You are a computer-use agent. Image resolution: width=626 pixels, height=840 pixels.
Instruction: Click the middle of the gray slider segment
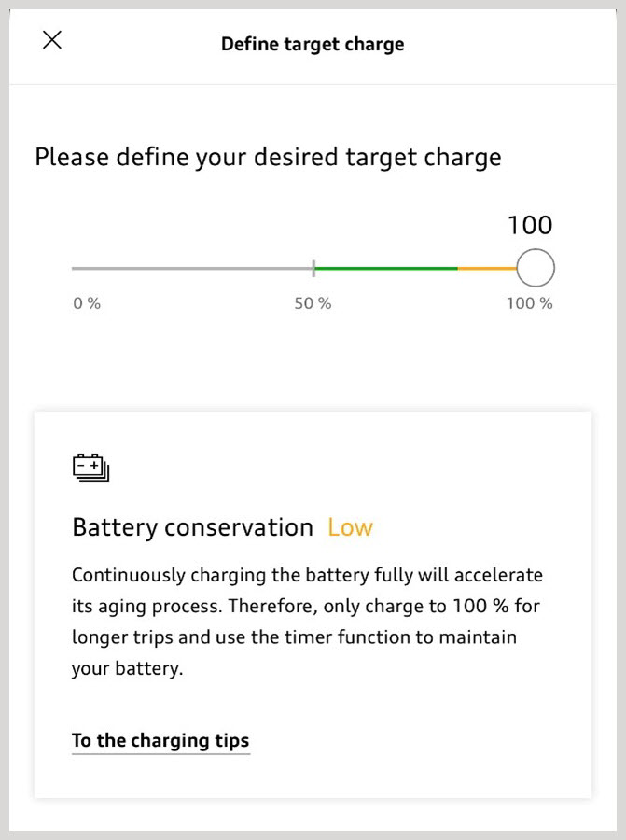[x=192, y=269]
